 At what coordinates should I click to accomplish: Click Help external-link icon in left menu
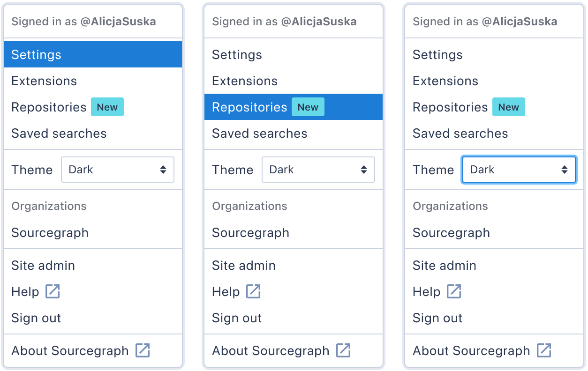tap(53, 291)
